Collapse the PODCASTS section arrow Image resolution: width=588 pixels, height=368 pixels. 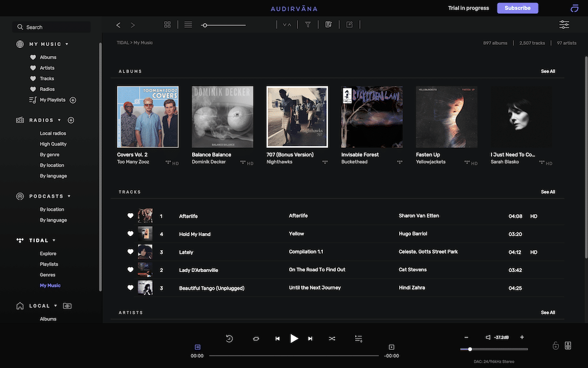coord(69,196)
